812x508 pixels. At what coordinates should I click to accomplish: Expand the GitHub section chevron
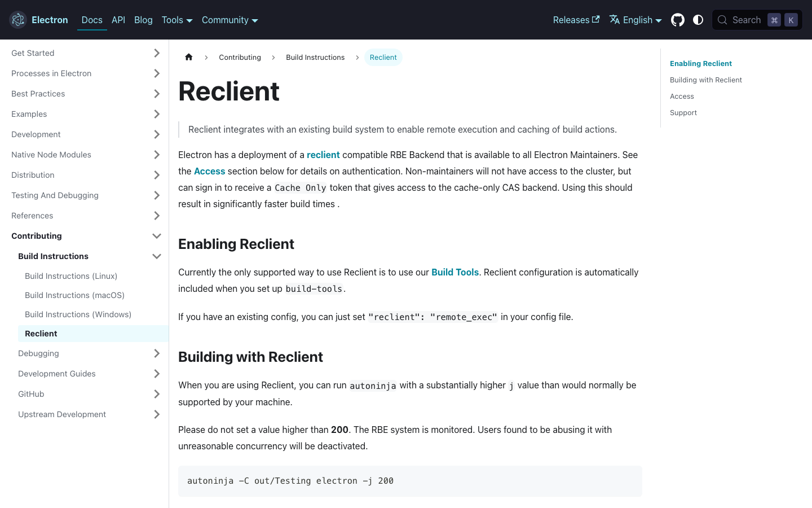pyautogui.click(x=157, y=394)
